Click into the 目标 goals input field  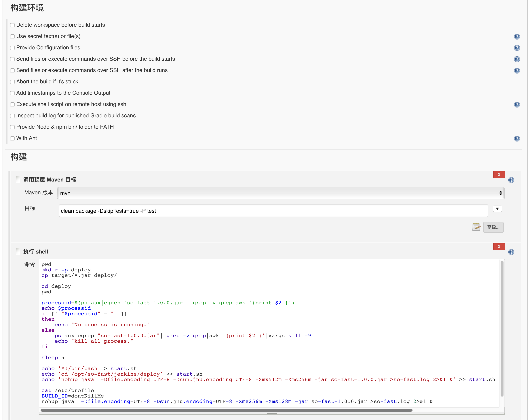[x=273, y=211]
